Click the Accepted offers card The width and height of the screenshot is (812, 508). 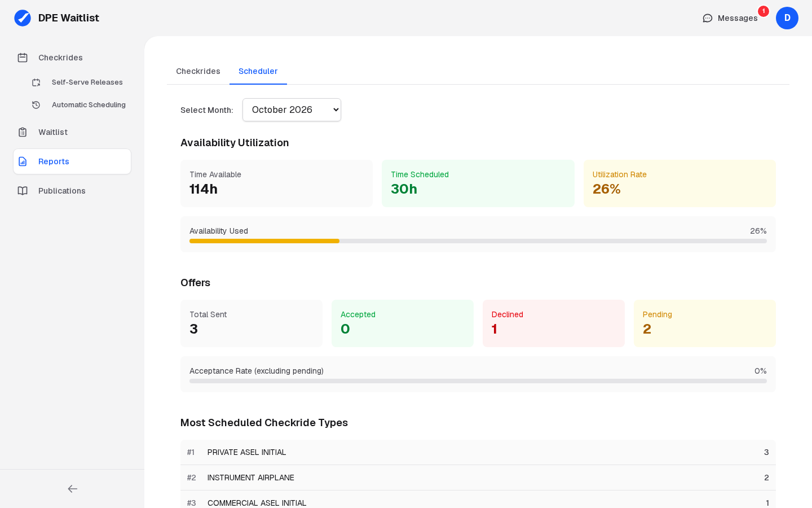coord(403,323)
